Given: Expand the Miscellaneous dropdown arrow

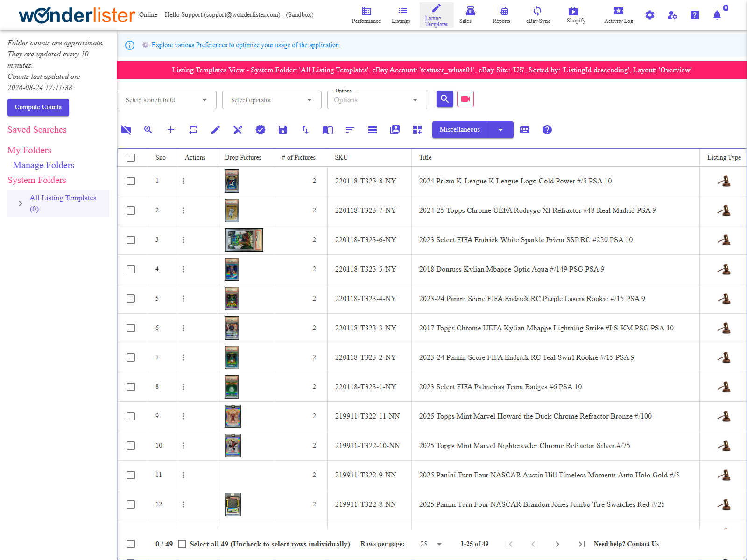Looking at the screenshot, I should pos(500,130).
